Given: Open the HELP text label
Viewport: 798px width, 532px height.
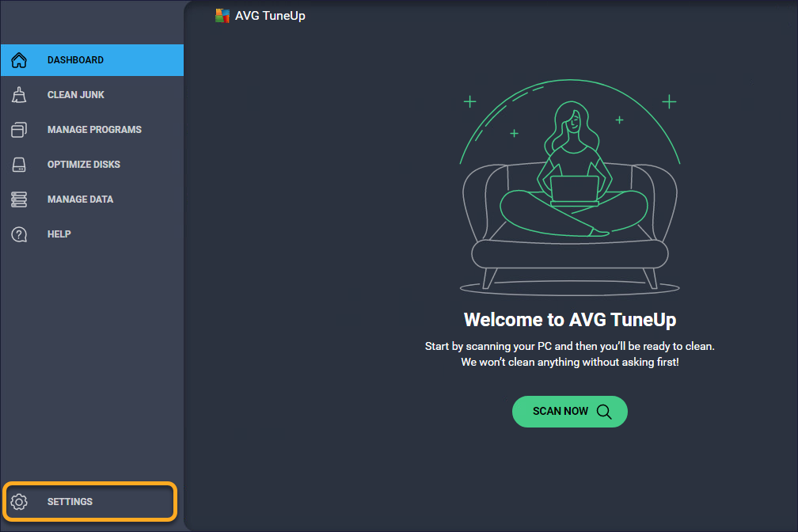Looking at the screenshot, I should click(x=59, y=234).
